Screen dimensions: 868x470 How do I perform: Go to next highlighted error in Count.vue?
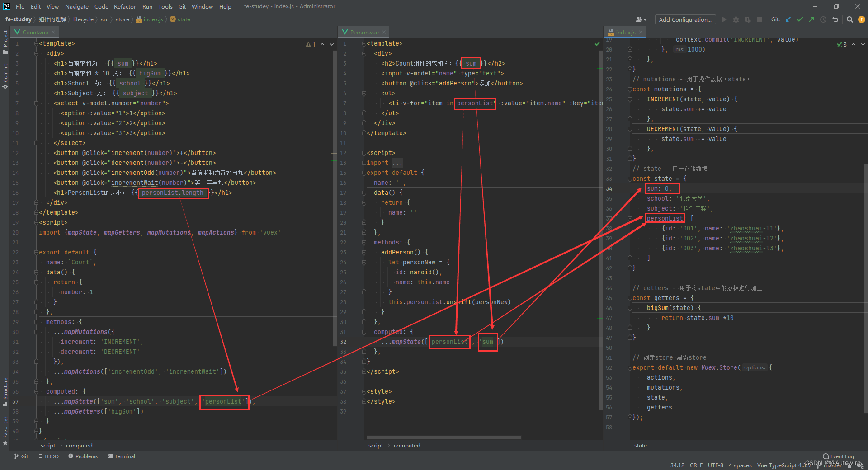tap(332, 44)
